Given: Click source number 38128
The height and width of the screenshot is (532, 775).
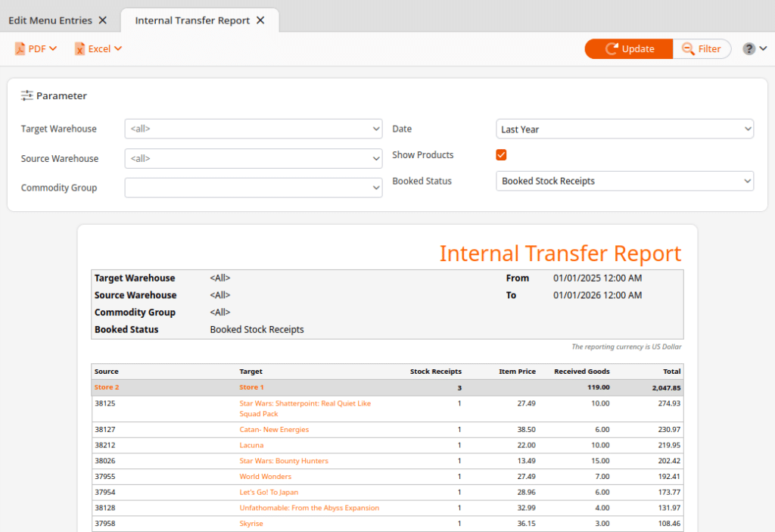Looking at the screenshot, I should pyautogui.click(x=104, y=508).
